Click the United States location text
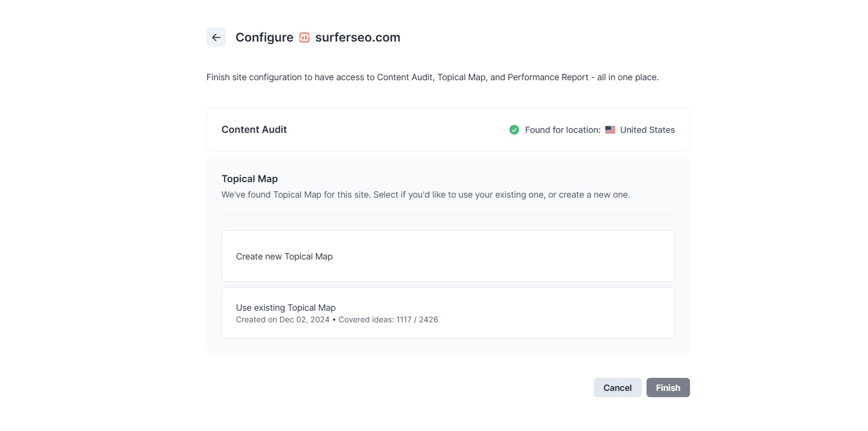868x431 pixels. (647, 129)
